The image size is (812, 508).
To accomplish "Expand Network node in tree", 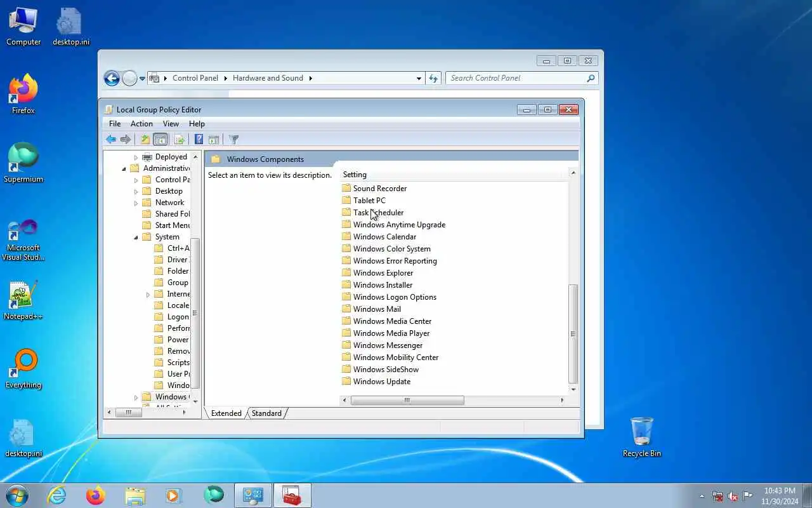I will click(136, 203).
